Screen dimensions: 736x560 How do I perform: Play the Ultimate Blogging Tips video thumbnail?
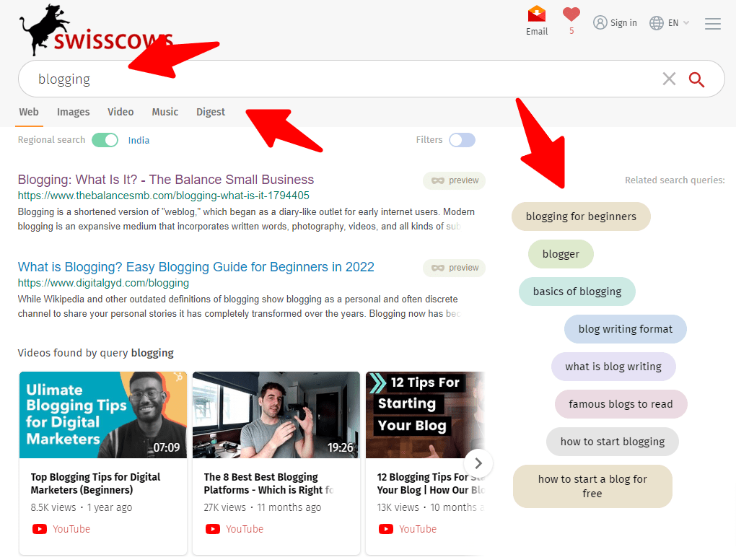point(103,415)
